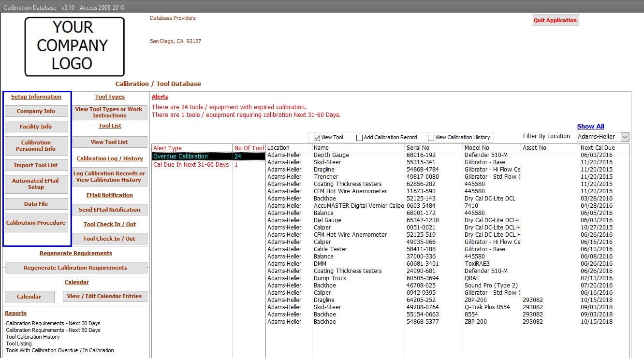Image resolution: width=644 pixels, height=358 pixels.
Task: Click the company logo placeholder
Action: click(x=74, y=46)
